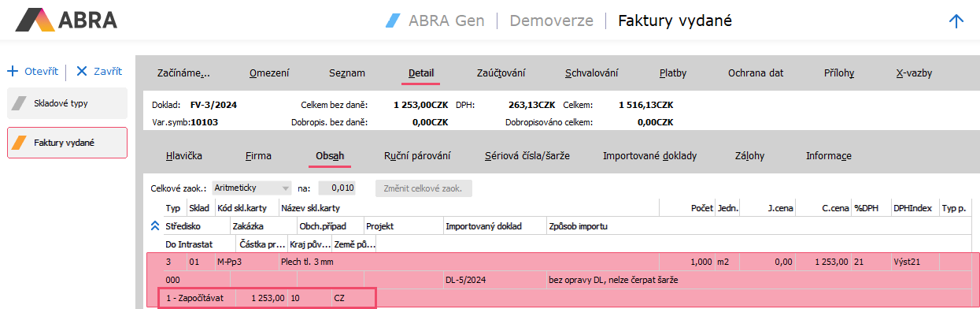This screenshot has height=309, width=980.
Task: Click the ABRA logo icon
Action: coord(31,20)
